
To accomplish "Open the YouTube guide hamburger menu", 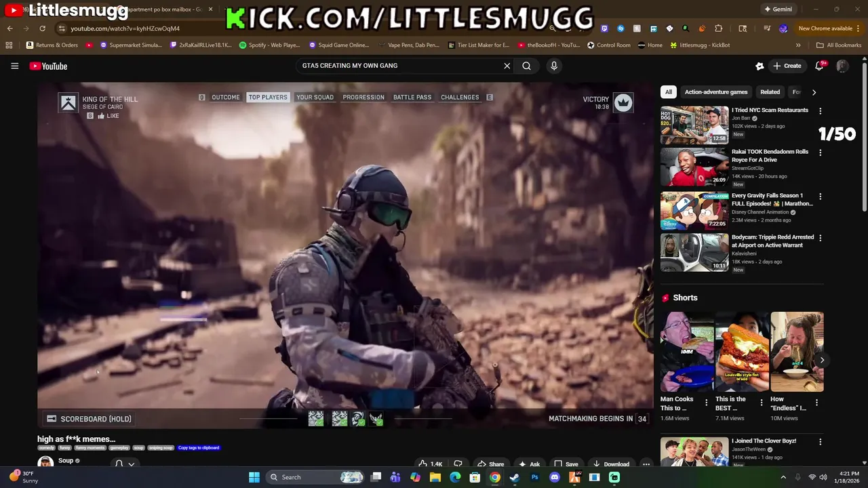I will 14,66.
